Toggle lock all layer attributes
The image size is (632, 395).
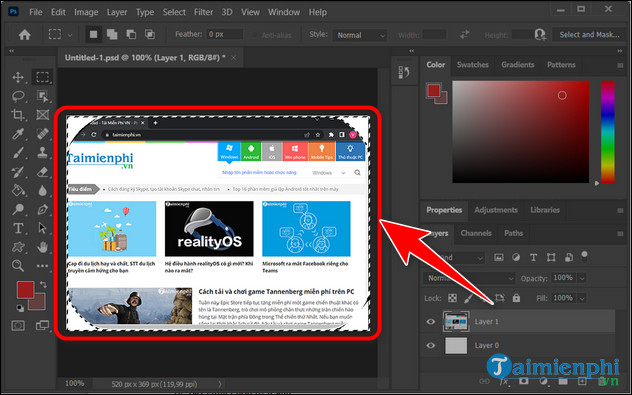pyautogui.click(x=516, y=298)
